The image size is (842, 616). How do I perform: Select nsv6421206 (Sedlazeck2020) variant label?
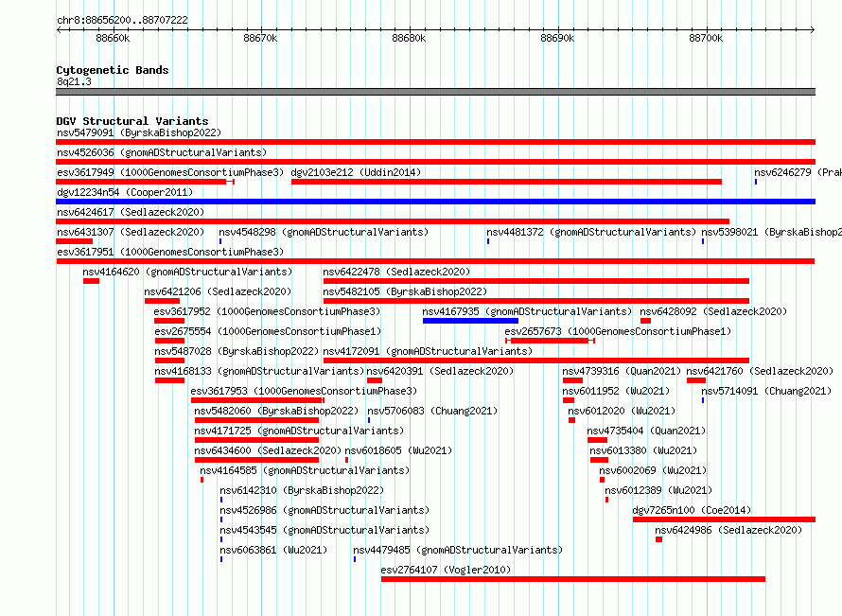(x=218, y=291)
